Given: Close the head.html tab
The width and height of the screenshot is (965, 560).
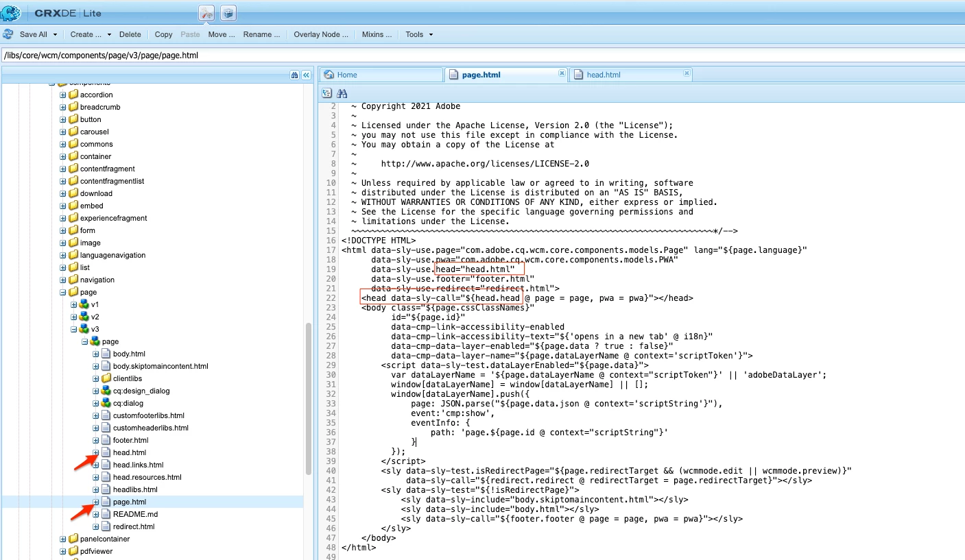Looking at the screenshot, I should click(687, 73).
